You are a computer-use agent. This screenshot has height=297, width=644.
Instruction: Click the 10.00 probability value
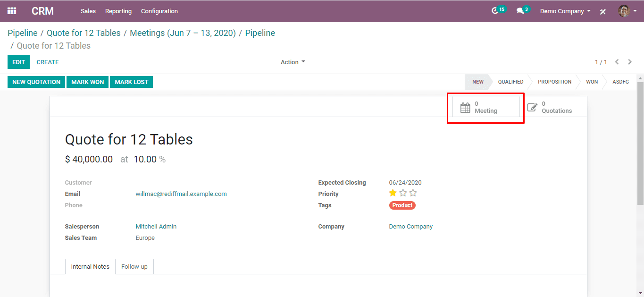[x=145, y=159]
